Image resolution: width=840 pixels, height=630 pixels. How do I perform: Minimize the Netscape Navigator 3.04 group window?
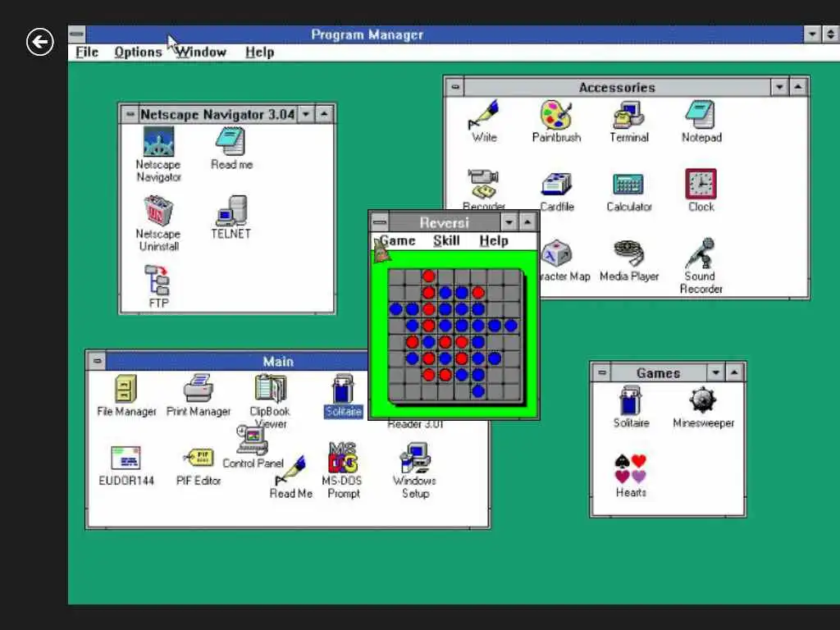[x=306, y=113]
